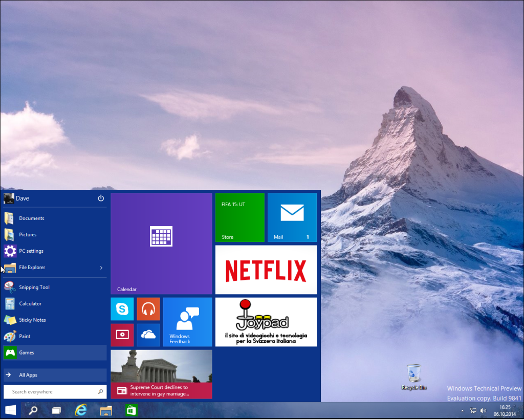Image resolution: width=524 pixels, height=420 pixels.
Task: Launch Calculator from the Start menu
Action: click(x=55, y=304)
